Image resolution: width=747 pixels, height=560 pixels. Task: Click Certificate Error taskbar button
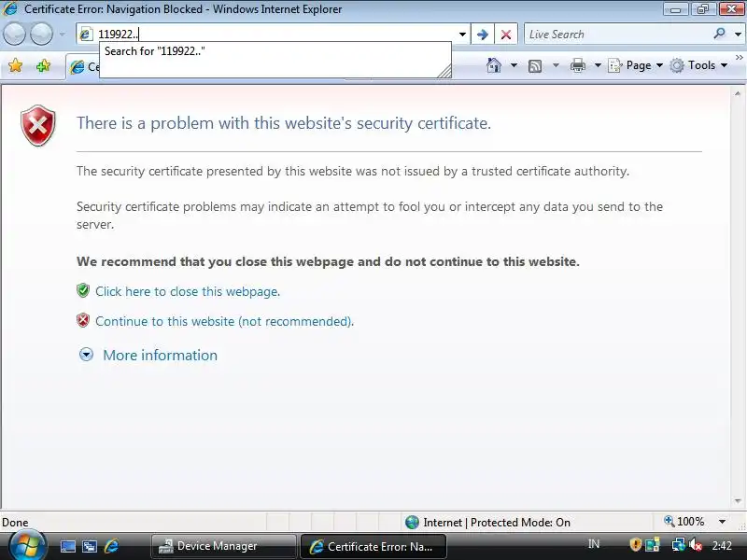pos(373,546)
